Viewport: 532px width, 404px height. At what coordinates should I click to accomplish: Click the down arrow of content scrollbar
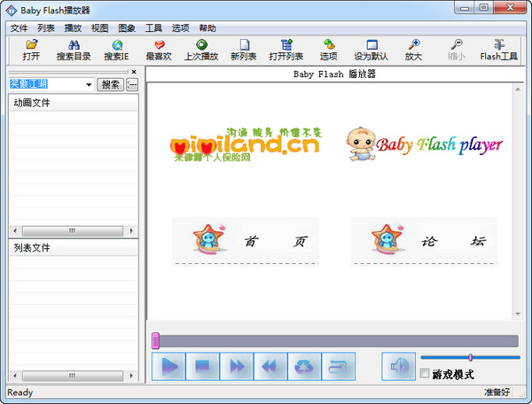[x=518, y=314]
